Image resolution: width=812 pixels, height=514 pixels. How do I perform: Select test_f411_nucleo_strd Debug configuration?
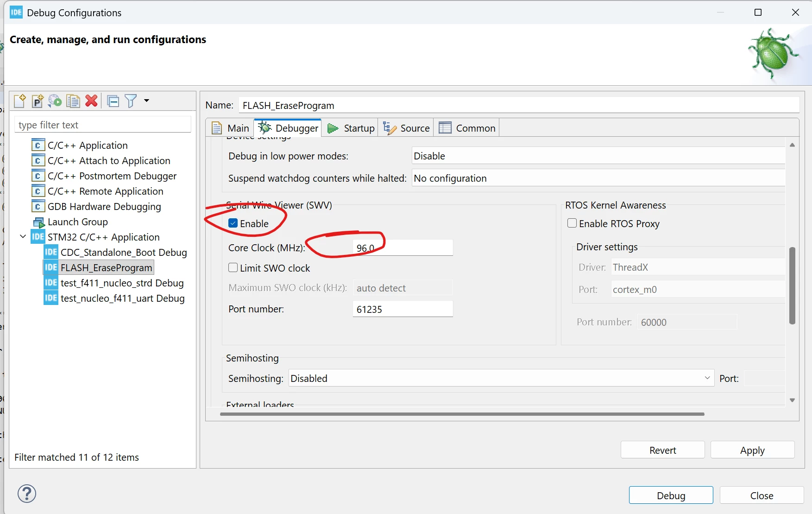tap(114, 283)
